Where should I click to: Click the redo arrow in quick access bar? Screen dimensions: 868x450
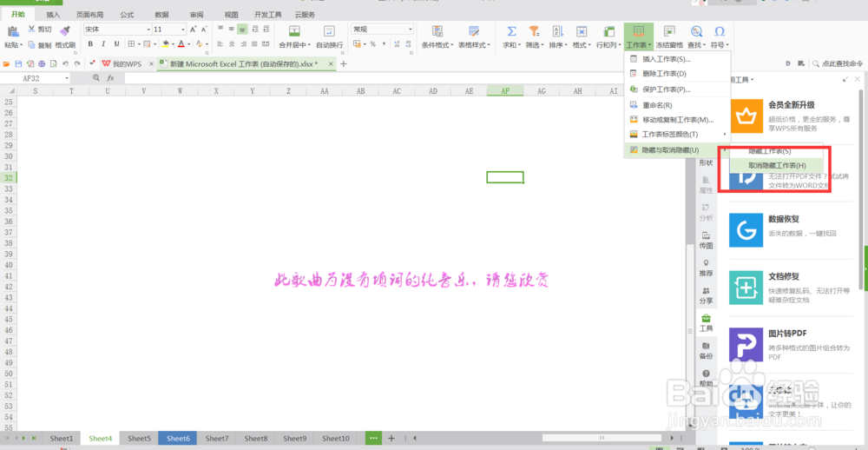pos(77,64)
